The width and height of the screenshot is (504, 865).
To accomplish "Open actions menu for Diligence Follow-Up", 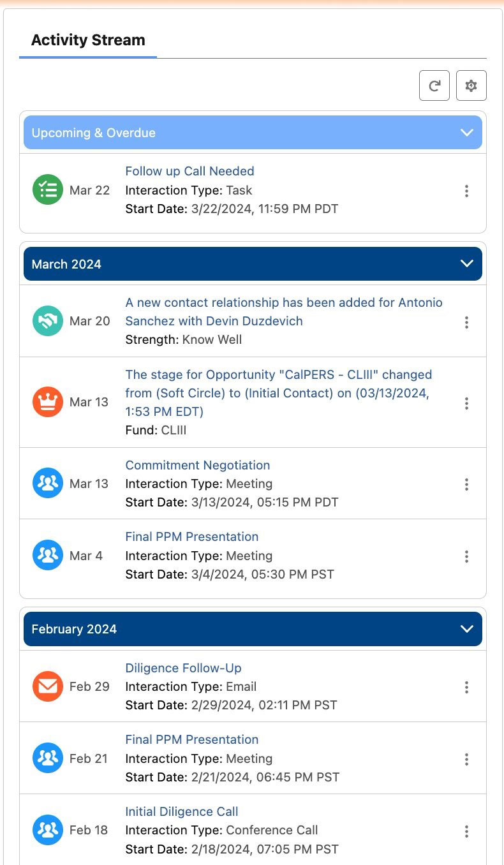I will click(x=467, y=687).
